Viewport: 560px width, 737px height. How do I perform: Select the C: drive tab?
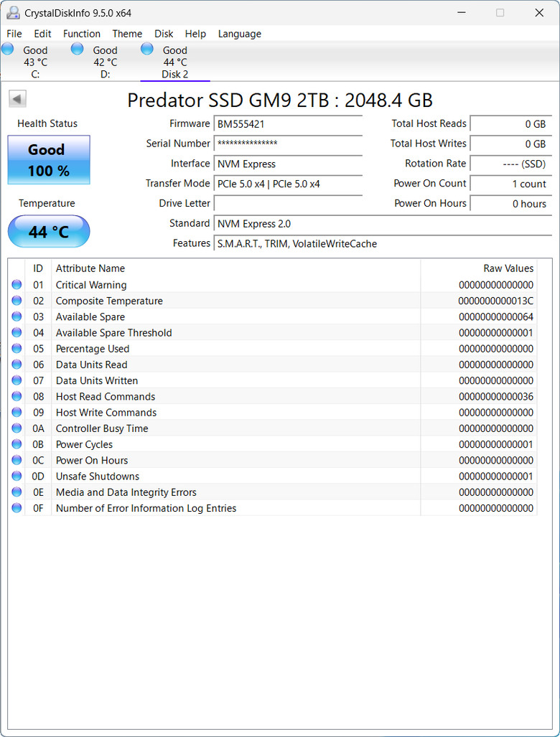click(x=35, y=62)
